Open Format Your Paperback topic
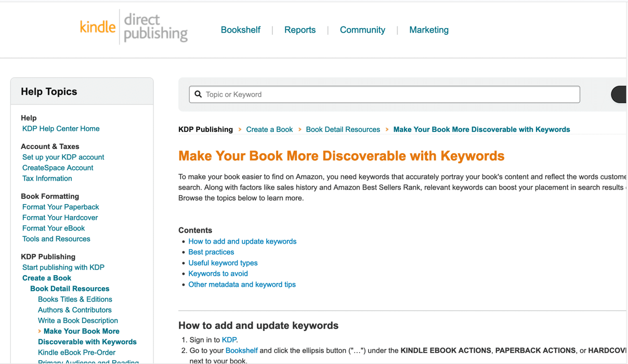The image size is (628, 364). pyautogui.click(x=60, y=207)
